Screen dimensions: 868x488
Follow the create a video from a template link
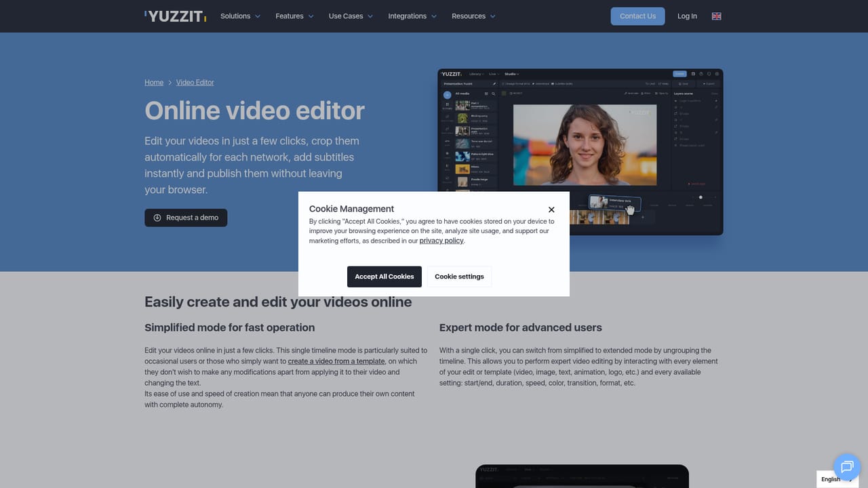point(336,361)
